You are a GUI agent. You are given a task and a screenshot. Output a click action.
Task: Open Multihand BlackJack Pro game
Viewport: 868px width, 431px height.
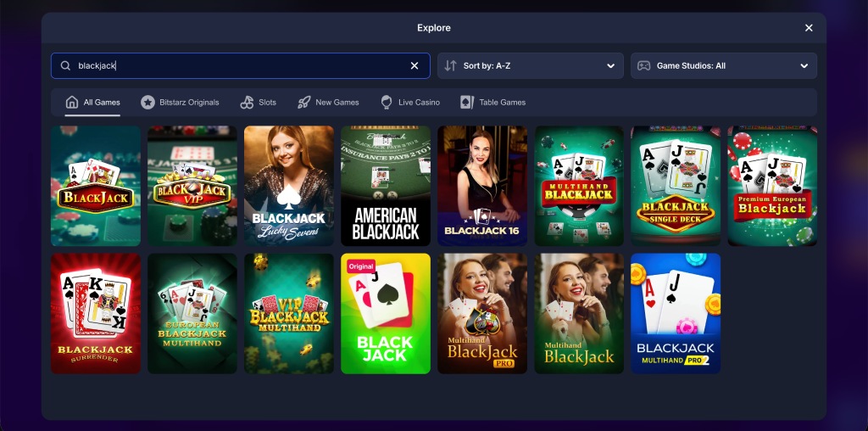point(482,314)
